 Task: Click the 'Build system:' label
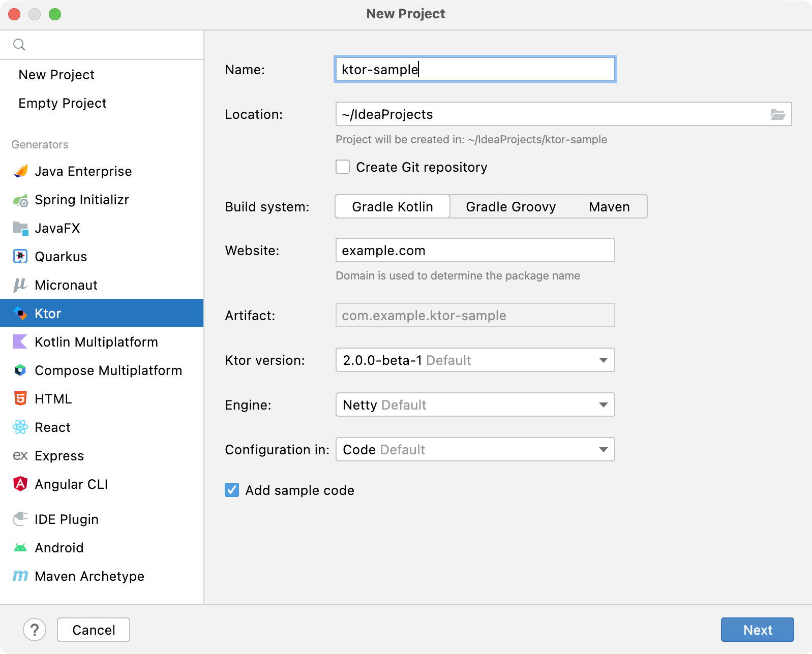click(267, 207)
